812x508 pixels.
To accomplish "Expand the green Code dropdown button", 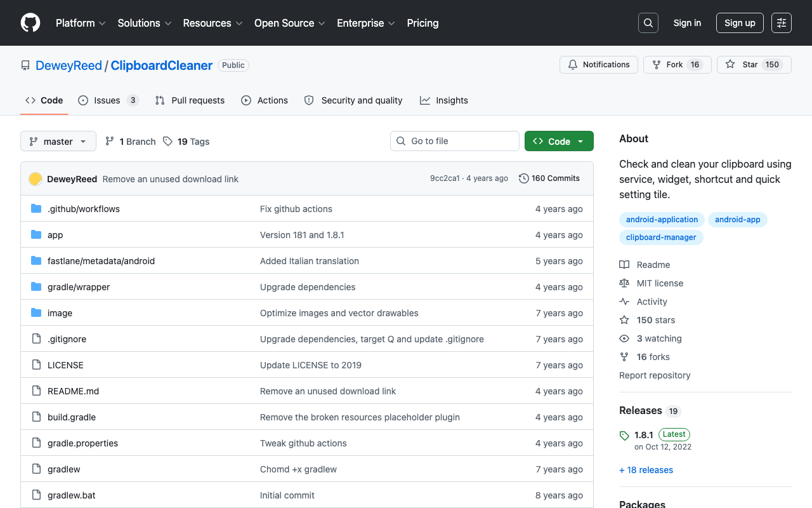I will point(559,141).
